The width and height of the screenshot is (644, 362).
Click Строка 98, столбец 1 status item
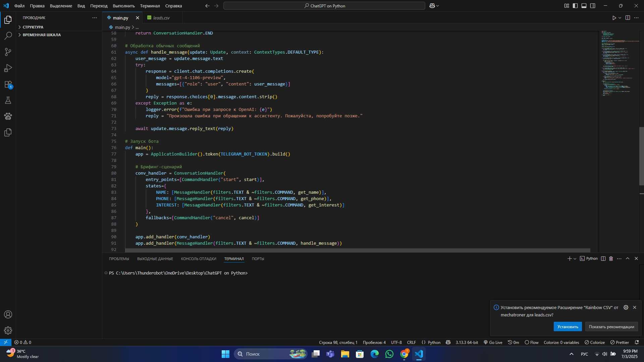click(x=338, y=342)
